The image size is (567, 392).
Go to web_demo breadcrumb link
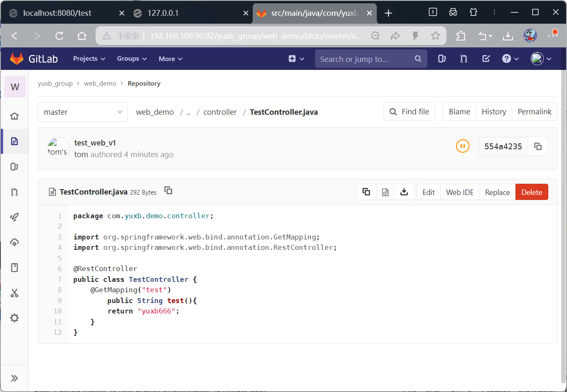coord(100,84)
